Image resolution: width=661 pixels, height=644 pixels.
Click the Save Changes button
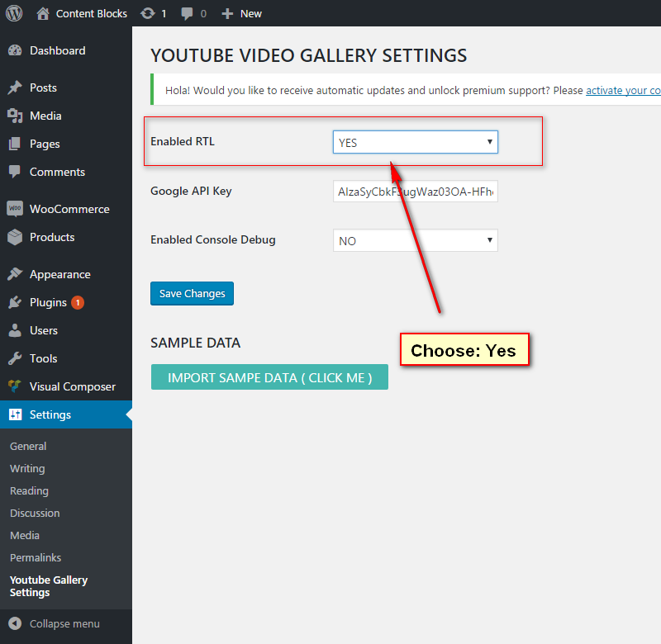[192, 294]
